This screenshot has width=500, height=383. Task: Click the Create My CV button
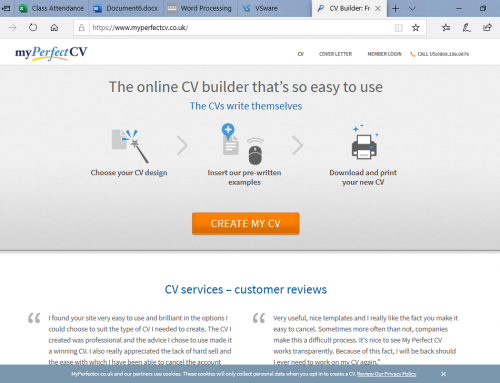point(246,224)
